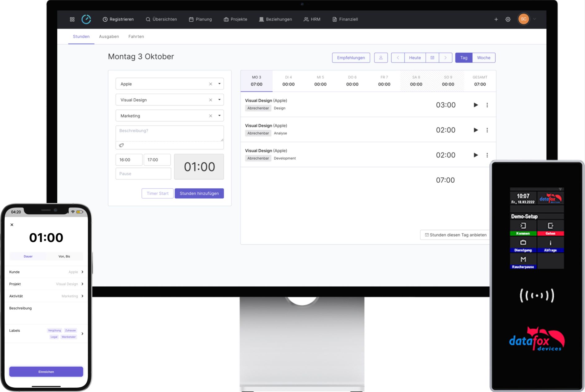
Task: Click the plus icon in top bar
Action: click(496, 19)
